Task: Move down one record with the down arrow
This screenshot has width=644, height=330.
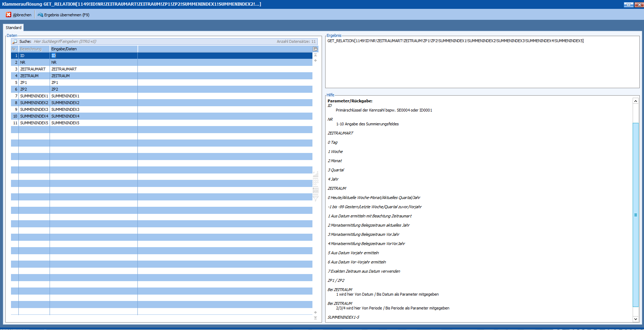Action: coord(315,312)
